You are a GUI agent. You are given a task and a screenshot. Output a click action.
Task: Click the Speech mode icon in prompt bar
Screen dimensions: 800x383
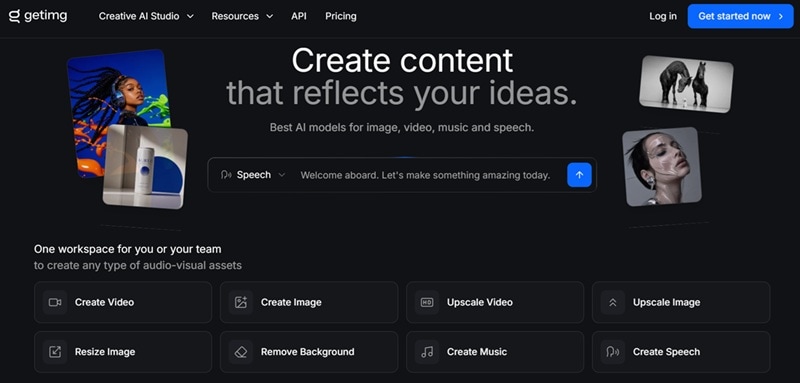coord(226,175)
